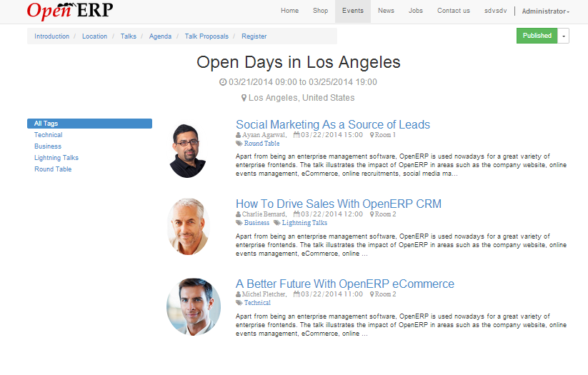Filter by Round Table in sidebar
The height and width of the screenshot is (375, 588).
pyautogui.click(x=53, y=169)
